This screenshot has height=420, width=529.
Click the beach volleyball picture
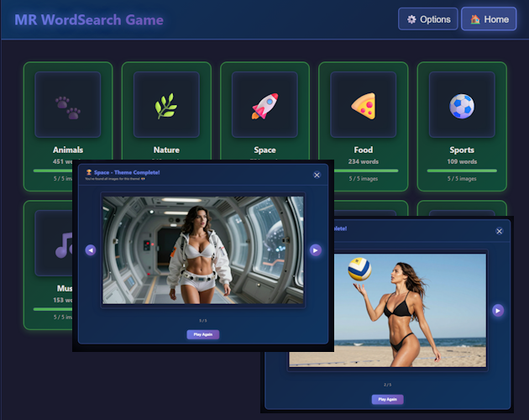click(x=410, y=310)
